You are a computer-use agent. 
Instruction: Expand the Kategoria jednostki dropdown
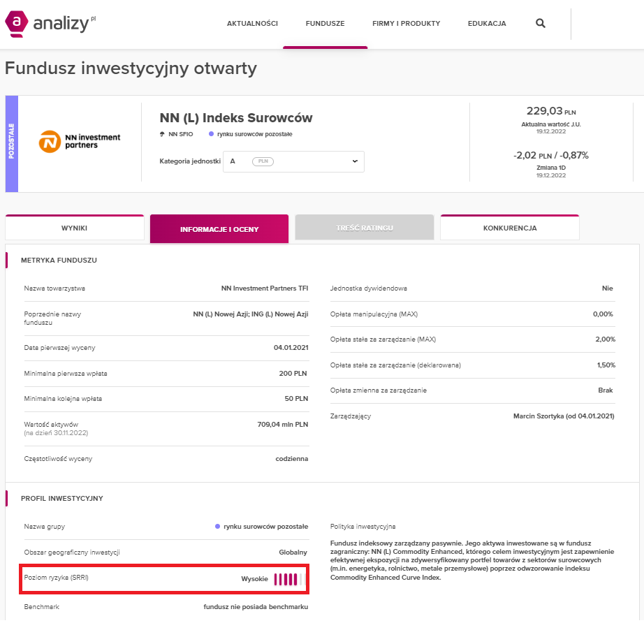click(354, 161)
